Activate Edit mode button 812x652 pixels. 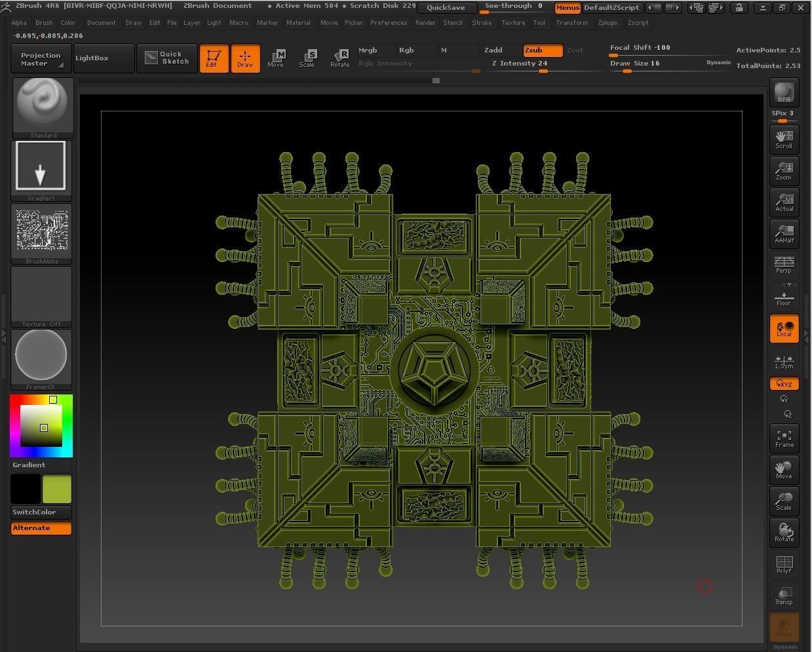click(214, 58)
